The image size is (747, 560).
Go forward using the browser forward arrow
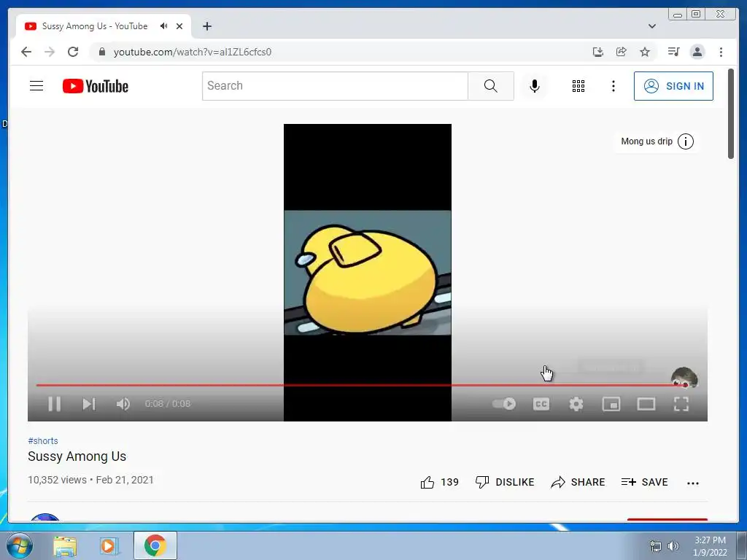point(50,52)
